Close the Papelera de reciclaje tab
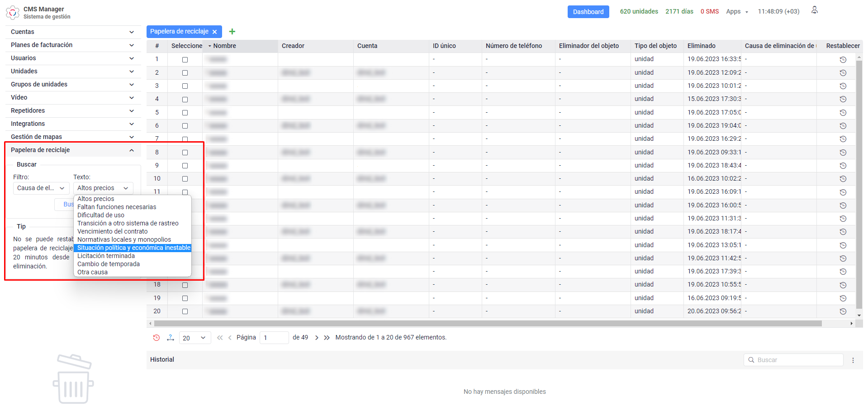Image resolution: width=868 pixels, height=416 pixels. coord(215,32)
